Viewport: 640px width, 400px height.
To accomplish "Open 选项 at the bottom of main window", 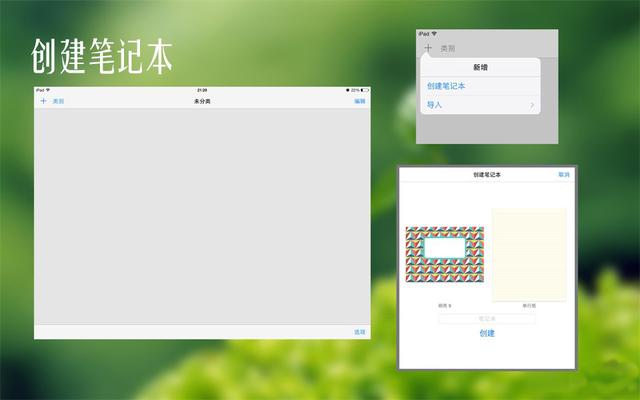I will [360, 332].
